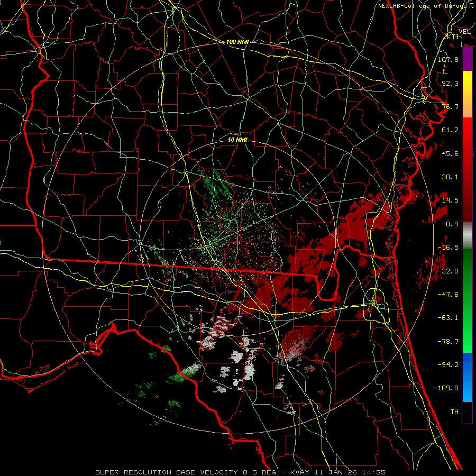Screen dimensions: 476x476
Task: Select the 11 JAN 26 date text
Action: 335,472
